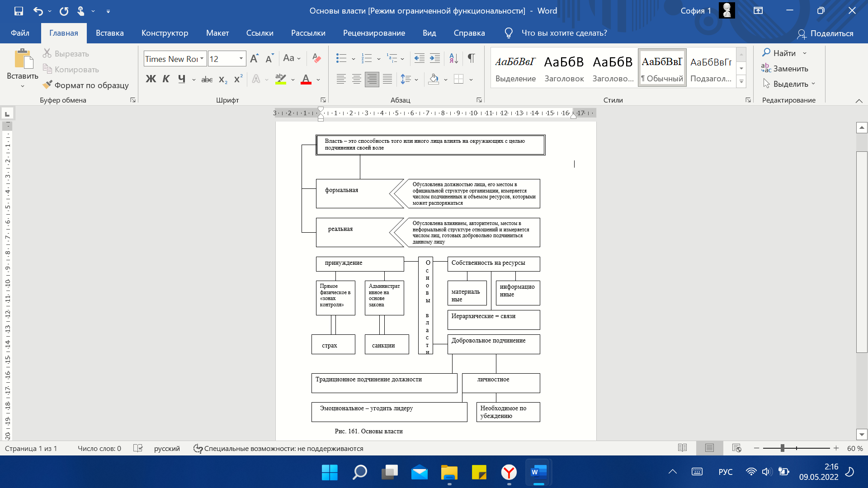The height and width of the screenshot is (488, 868).
Task: Click the red font color swatch
Action: click(x=306, y=80)
